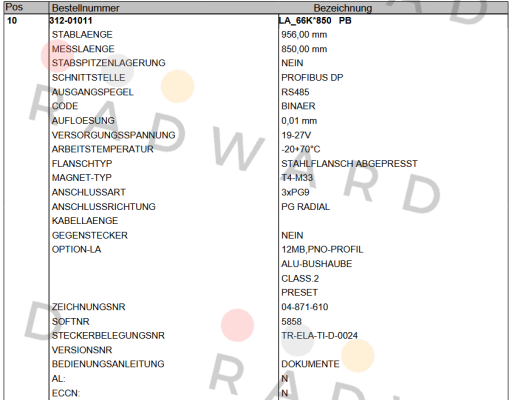Select the MAGNET-TYP label

[x=82, y=178]
